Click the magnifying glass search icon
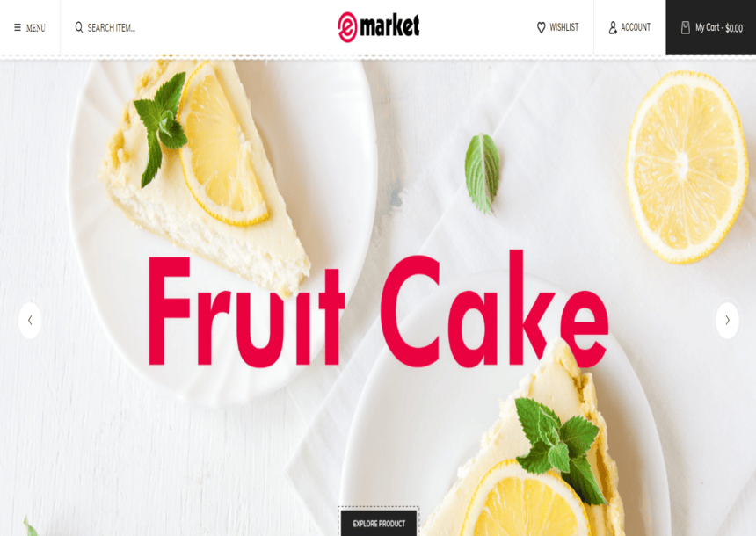Viewport: 756px width, 536px height. tap(79, 27)
